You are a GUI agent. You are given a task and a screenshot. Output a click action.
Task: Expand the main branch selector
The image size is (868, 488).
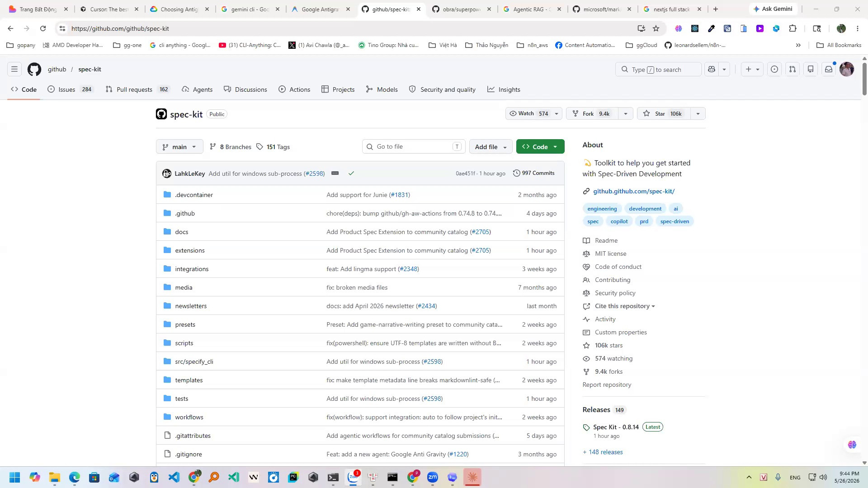point(179,147)
